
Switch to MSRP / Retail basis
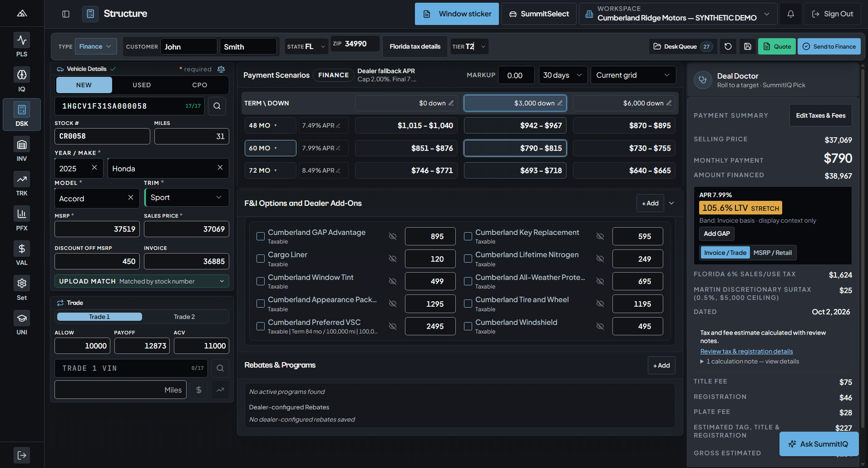coord(773,253)
